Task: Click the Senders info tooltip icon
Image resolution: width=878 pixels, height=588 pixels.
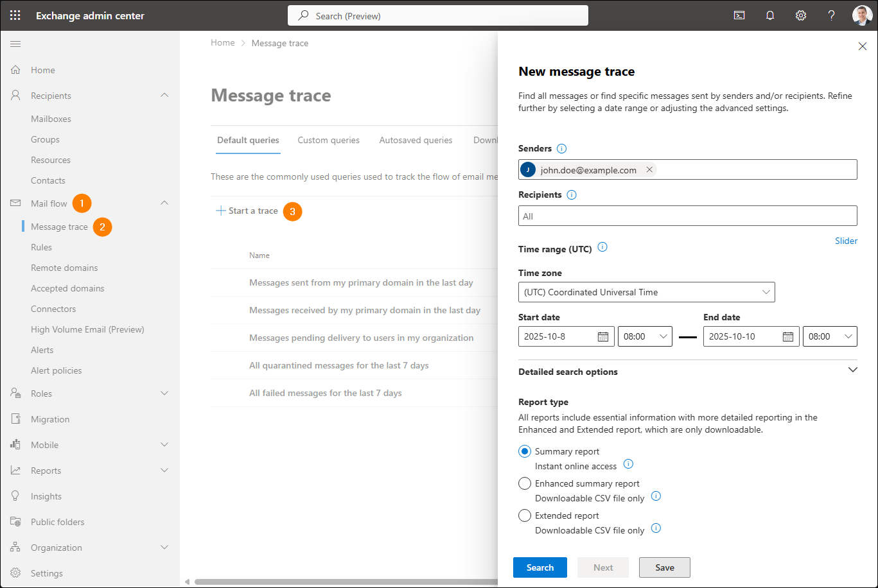Action: pos(561,148)
